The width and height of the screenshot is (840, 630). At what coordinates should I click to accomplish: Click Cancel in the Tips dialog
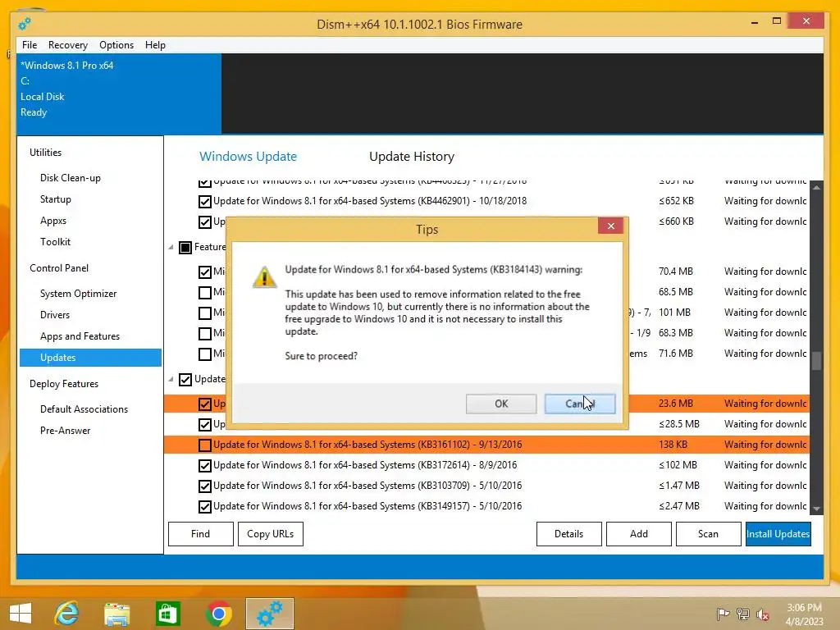click(x=580, y=404)
